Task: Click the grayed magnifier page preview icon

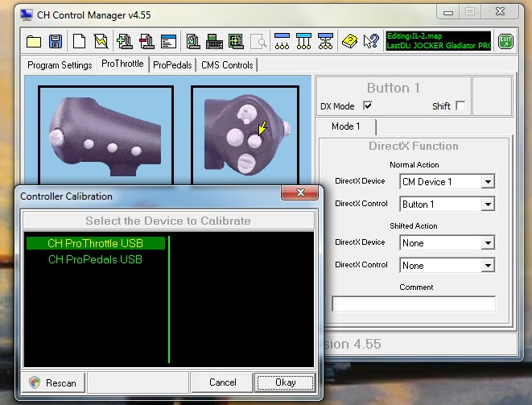Action: click(258, 41)
